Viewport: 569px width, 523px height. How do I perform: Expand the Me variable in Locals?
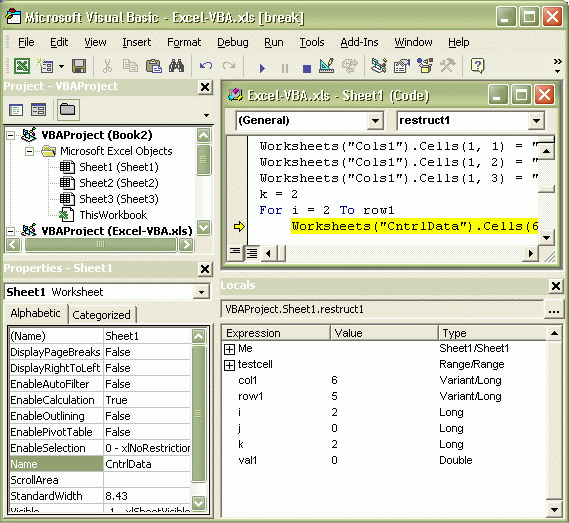click(x=229, y=349)
